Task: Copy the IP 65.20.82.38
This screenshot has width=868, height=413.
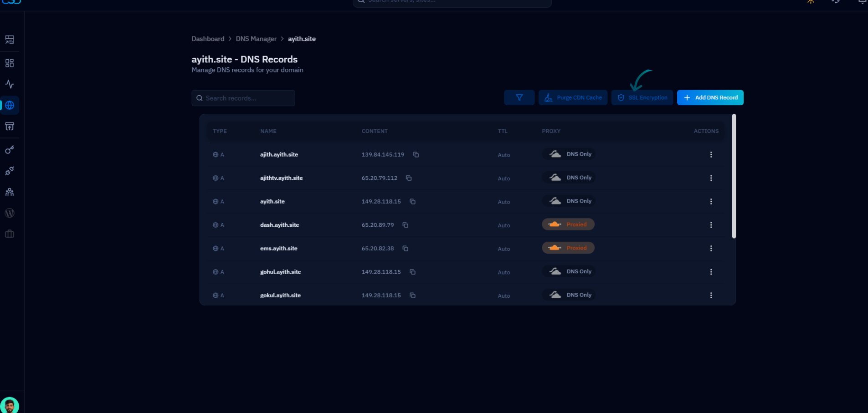Action: click(405, 249)
